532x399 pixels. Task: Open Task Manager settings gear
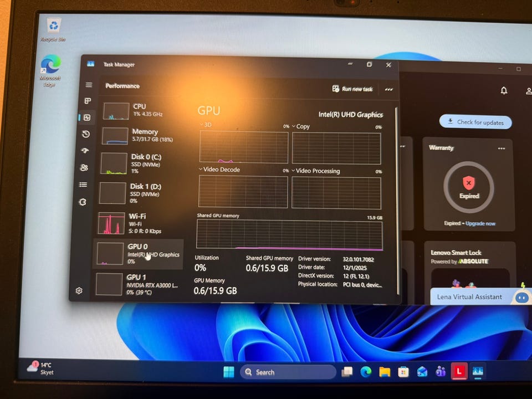click(x=79, y=291)
